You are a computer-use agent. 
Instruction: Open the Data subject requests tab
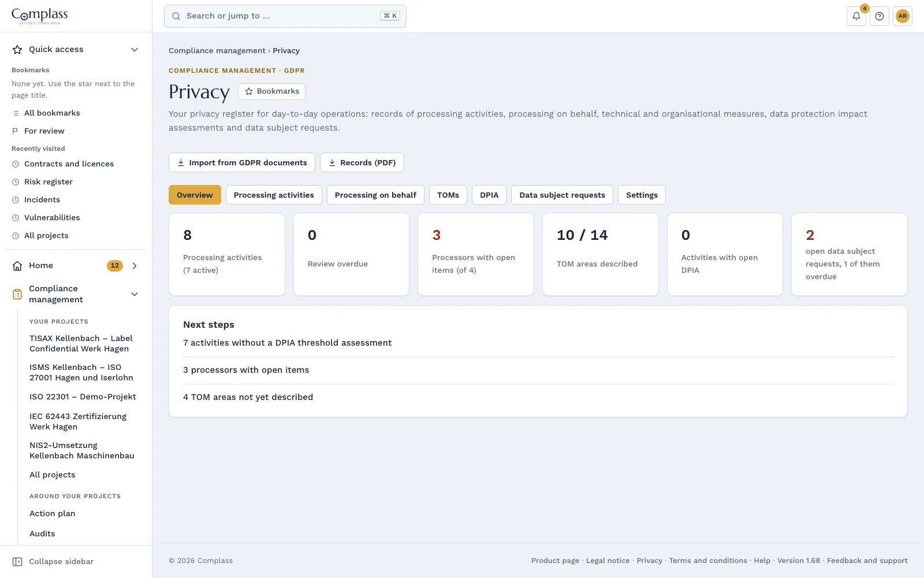coord(562,195)
